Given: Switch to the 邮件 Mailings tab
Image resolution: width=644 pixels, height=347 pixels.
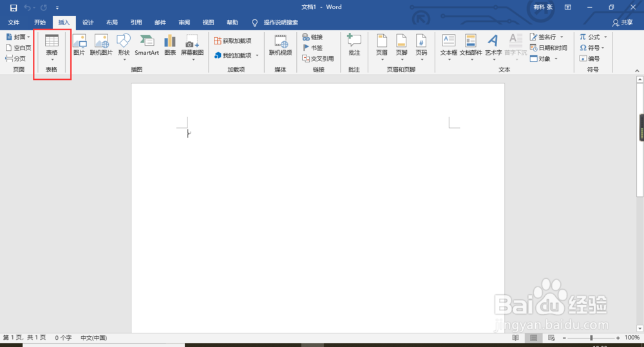Looking at the screenshot, I should (x=160, y=23).
